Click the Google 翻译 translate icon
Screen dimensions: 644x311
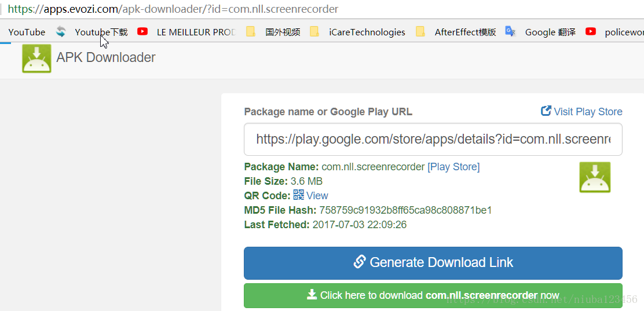[510, 31]
